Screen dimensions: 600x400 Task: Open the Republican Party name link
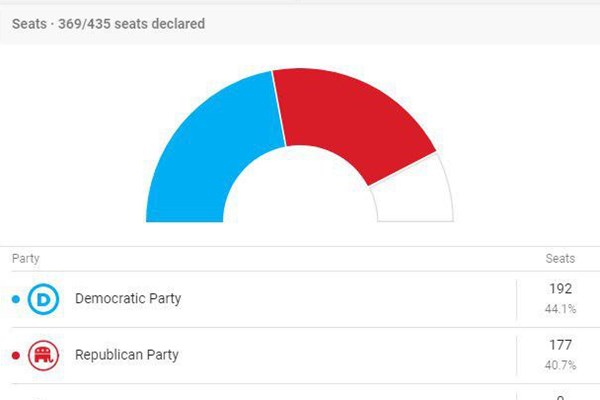(128, 355)
